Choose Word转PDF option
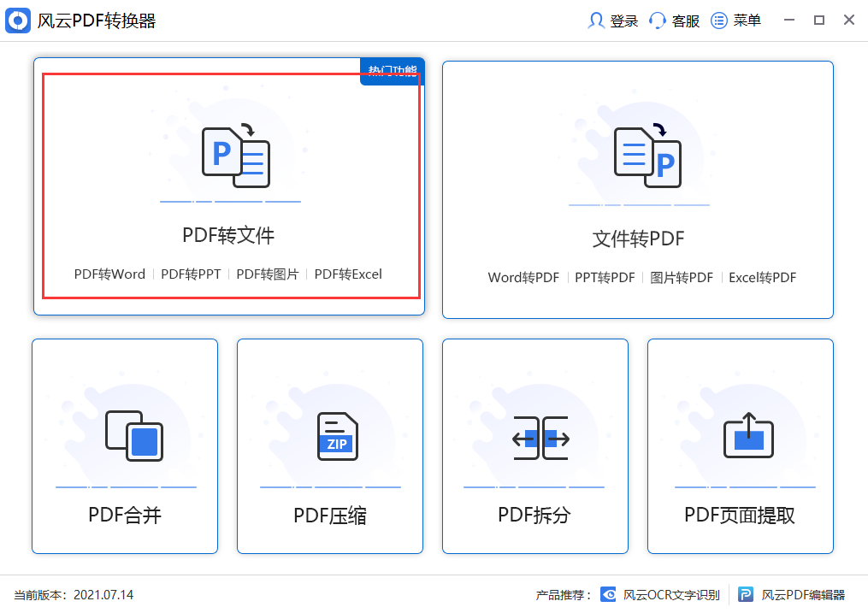The width and height of the screenshot is (868, 613). point(523,277)
